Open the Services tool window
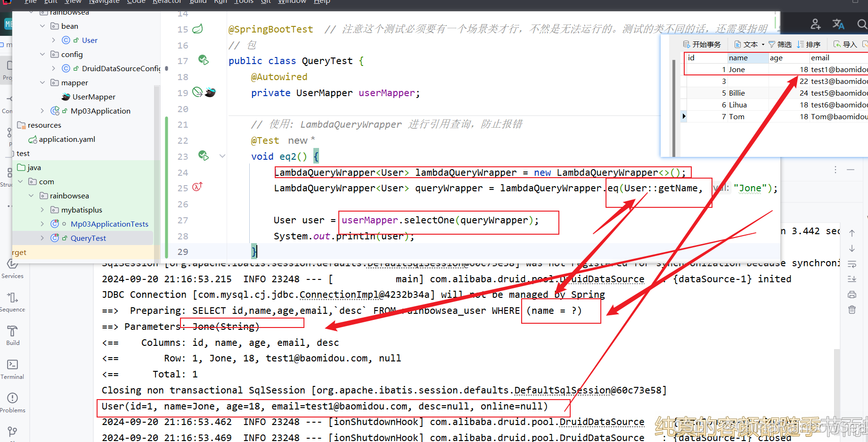The width and height of the screenshot is (868, 442). point(12,269)
